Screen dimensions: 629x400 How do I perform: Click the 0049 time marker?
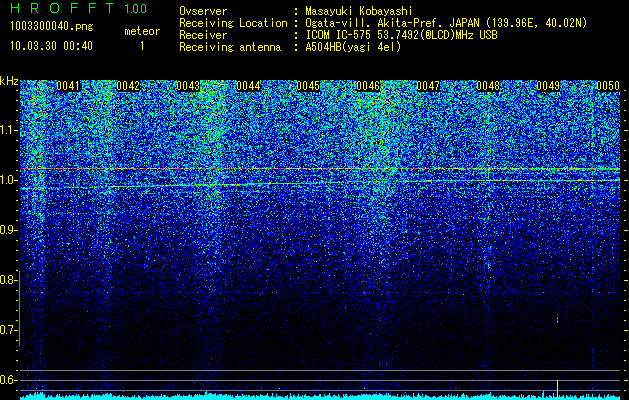(548, 86)
